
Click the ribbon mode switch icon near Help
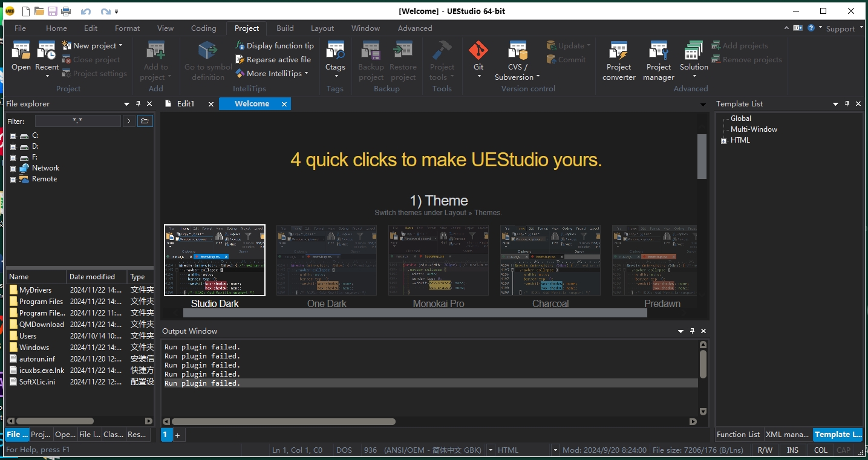click(798, 28)
